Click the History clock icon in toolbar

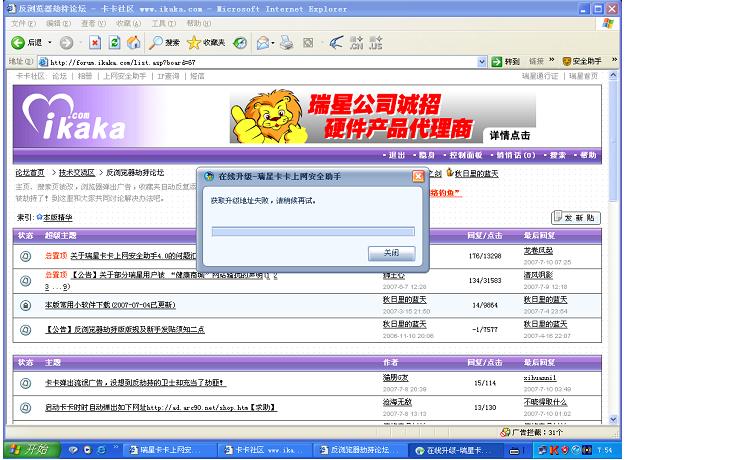click(x=240, y=43)
